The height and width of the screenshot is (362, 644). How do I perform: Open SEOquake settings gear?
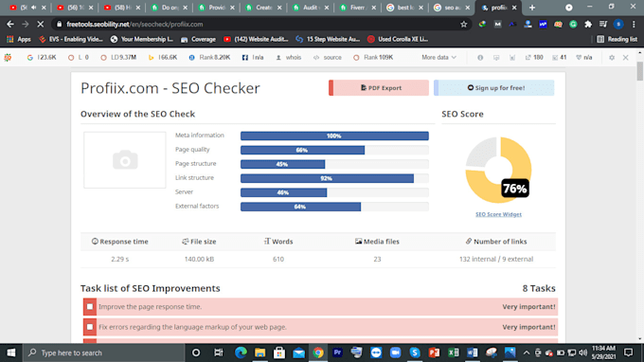[x=612, y=58]
